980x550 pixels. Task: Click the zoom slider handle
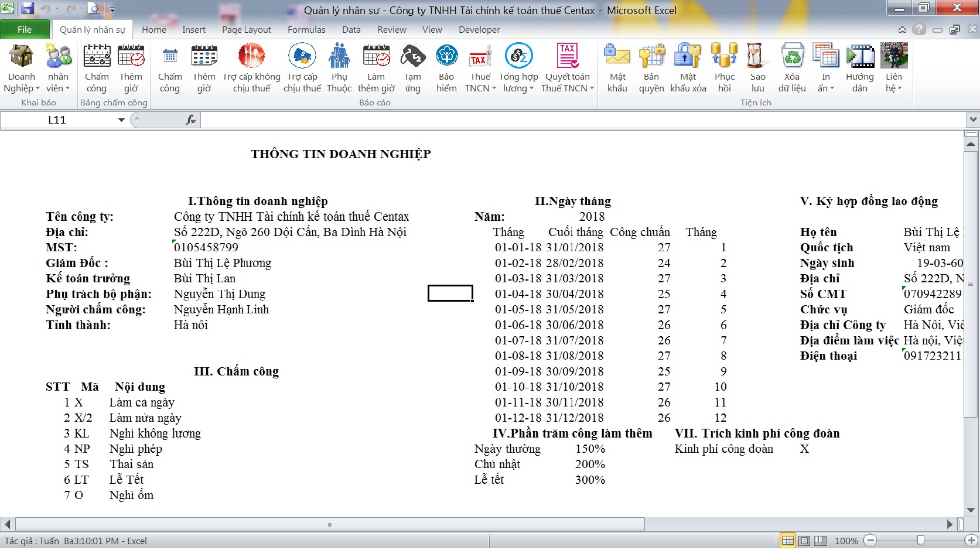[x=920, y=541]
